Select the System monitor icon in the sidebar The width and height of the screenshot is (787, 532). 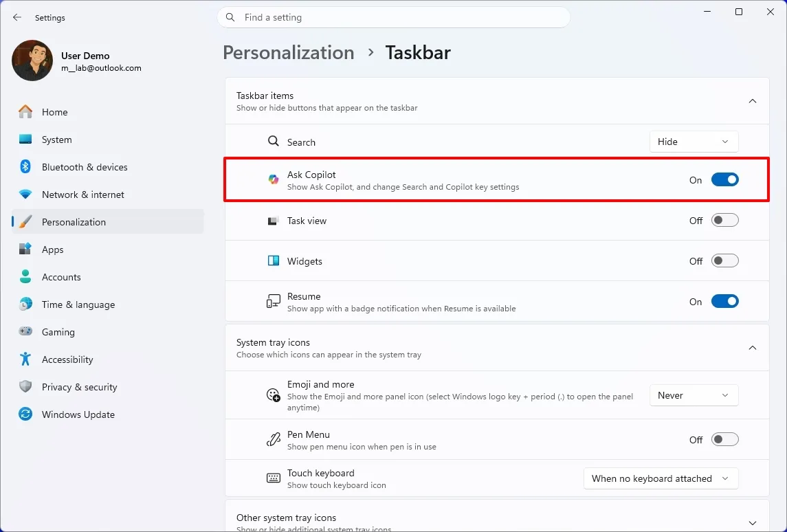click(25, 139)
